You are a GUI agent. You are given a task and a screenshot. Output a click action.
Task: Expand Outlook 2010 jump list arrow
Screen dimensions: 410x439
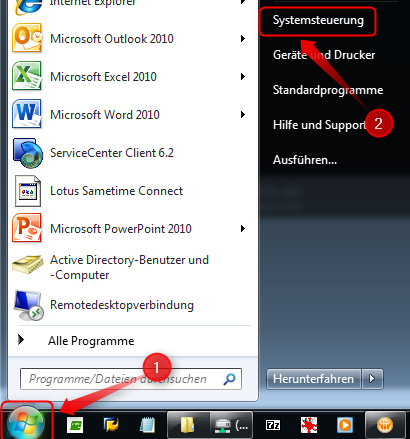click(243, 39)
